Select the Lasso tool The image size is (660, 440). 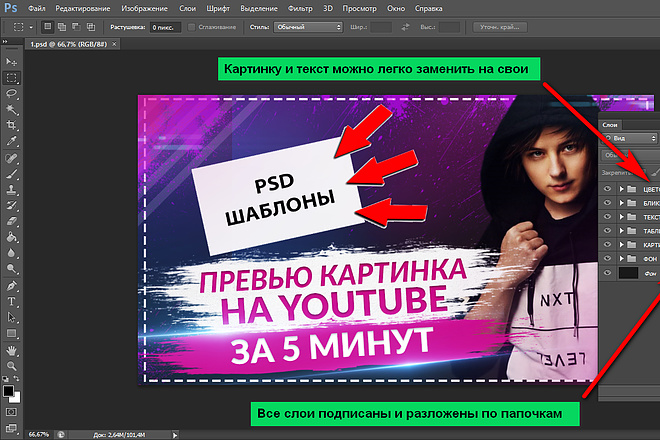point(11,93)
